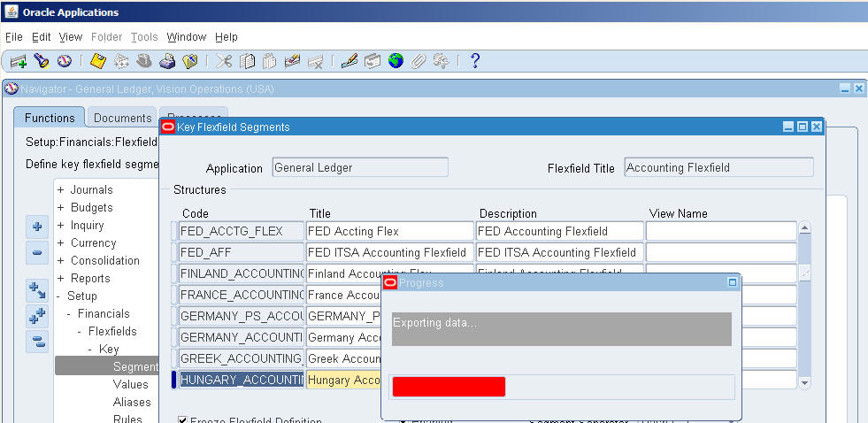Click the Edit Field pencil icon

(x=350, y=61)
